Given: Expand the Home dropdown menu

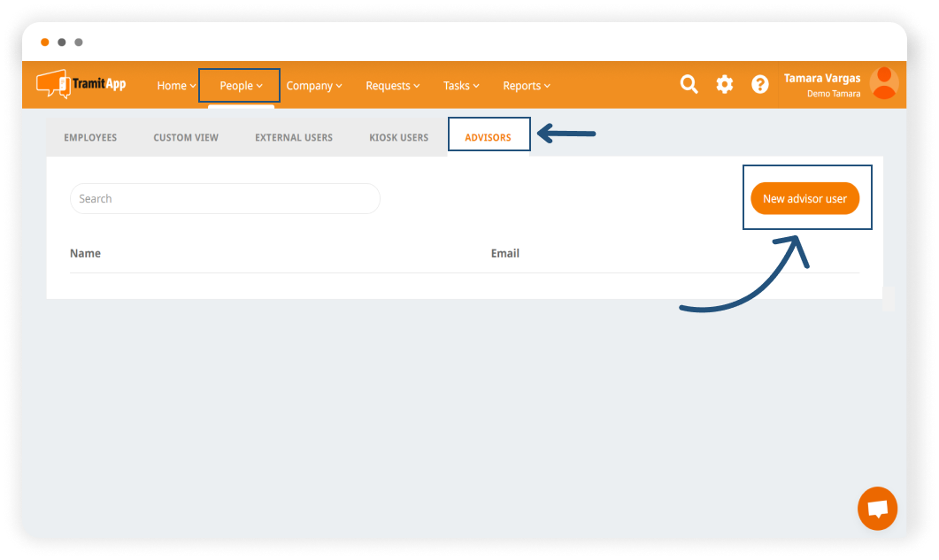Looking at the screenshot, I should pos(176,86).
